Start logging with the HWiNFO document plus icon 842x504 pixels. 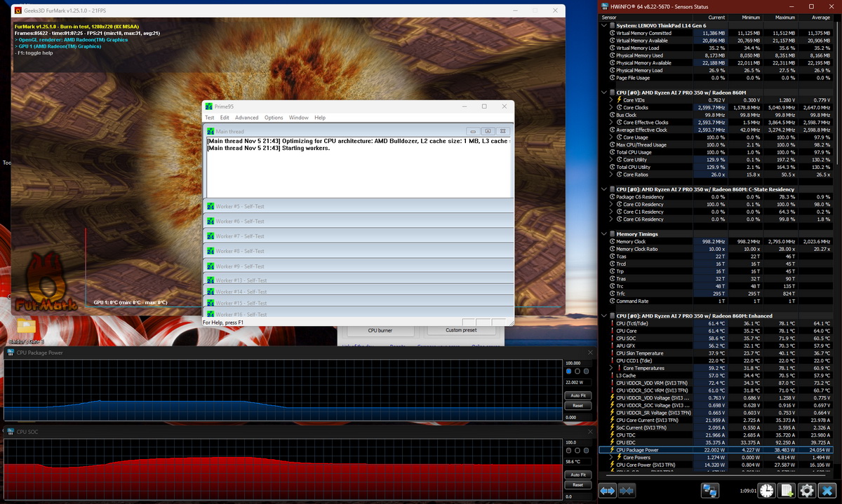point(787,490)
